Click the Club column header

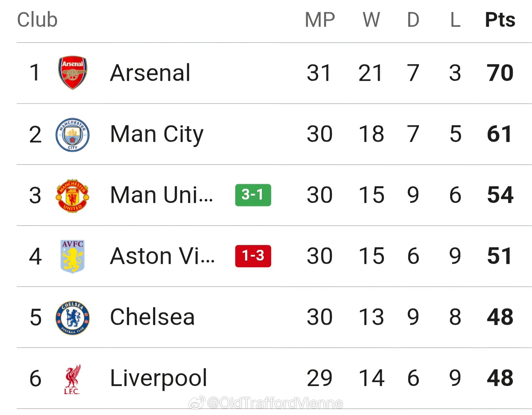pos(37,20)
